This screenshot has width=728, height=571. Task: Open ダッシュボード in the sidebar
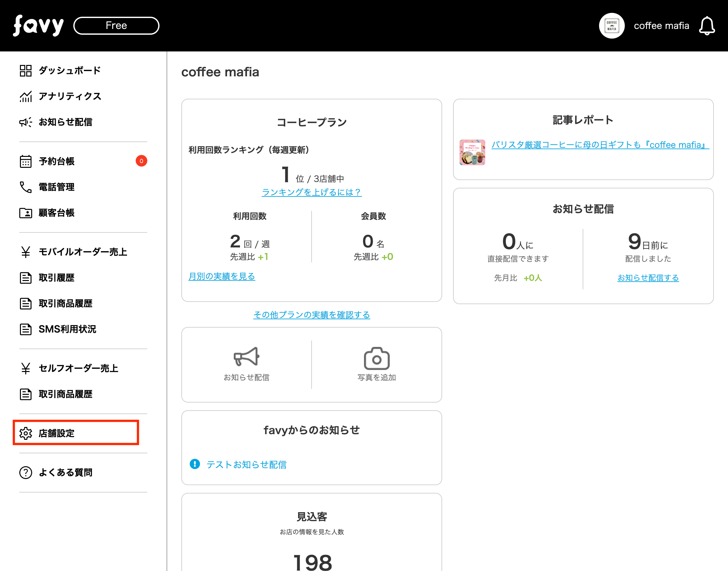click(x=69, y=70)
